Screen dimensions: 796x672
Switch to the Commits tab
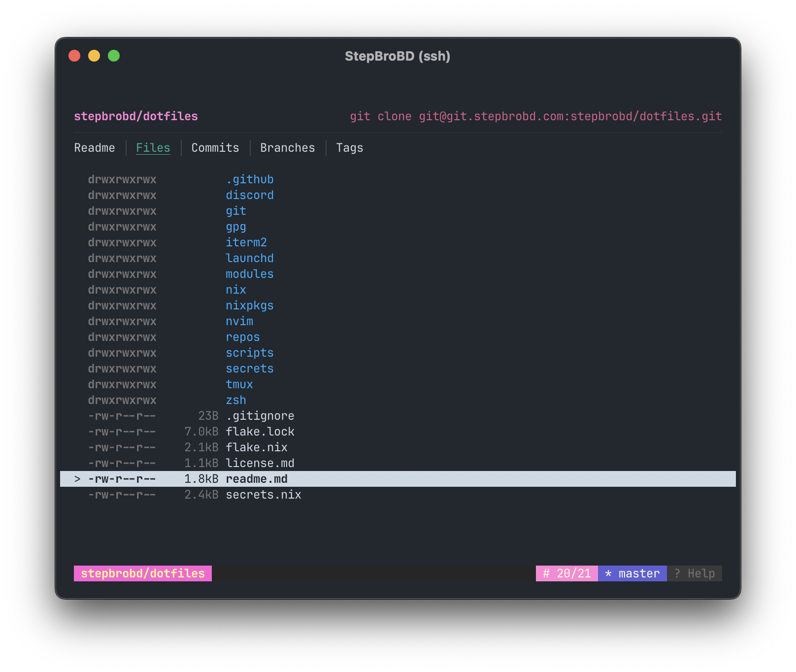tap(214, 147)
